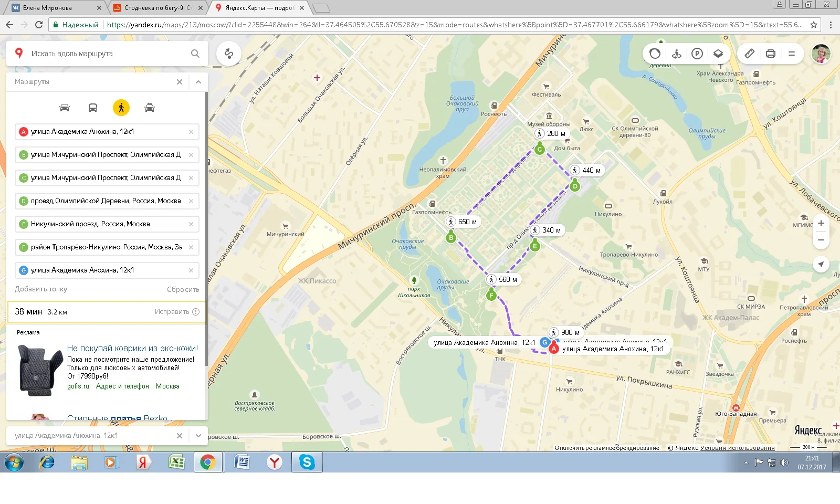Image resolution: width=840 pixels, height=504 pixels.
Task: Click the search along route field
Action: (x=108, y=54)
